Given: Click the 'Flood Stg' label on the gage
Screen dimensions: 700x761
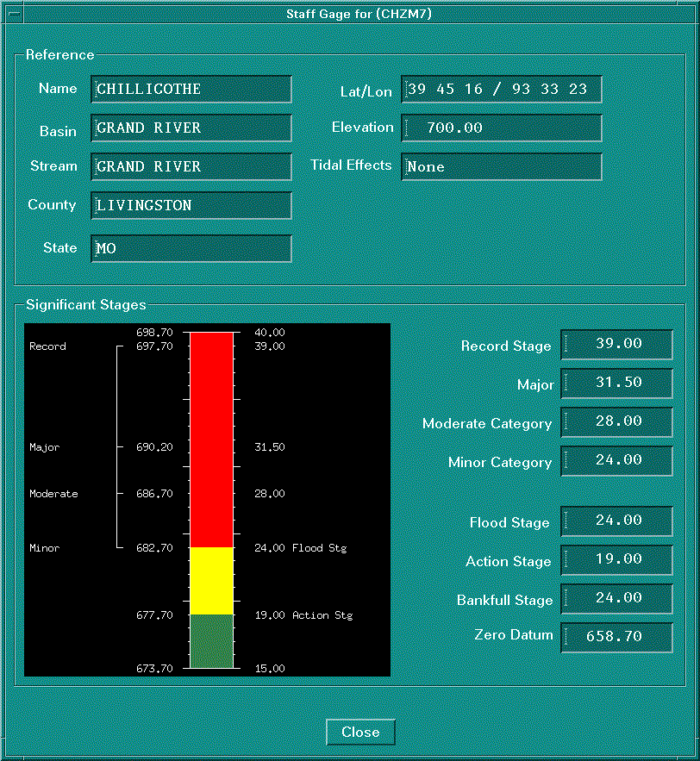Looking at the screenshot, I should point(320,548).
